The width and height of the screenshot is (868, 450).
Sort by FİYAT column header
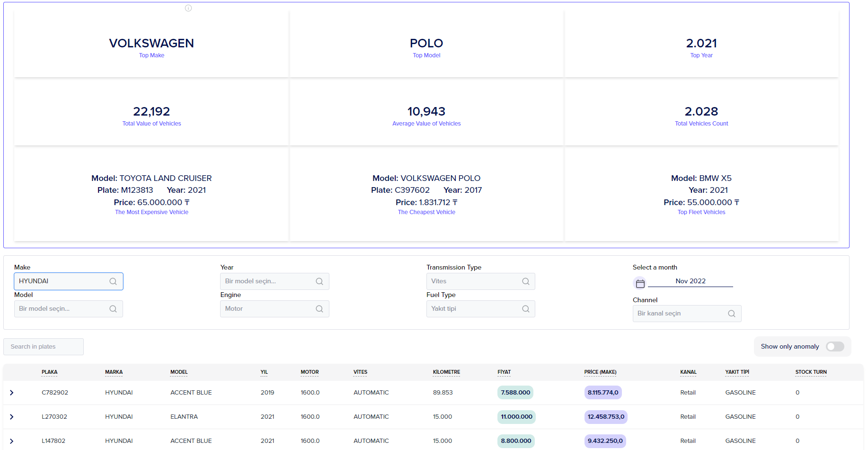[x=504, y=372]
